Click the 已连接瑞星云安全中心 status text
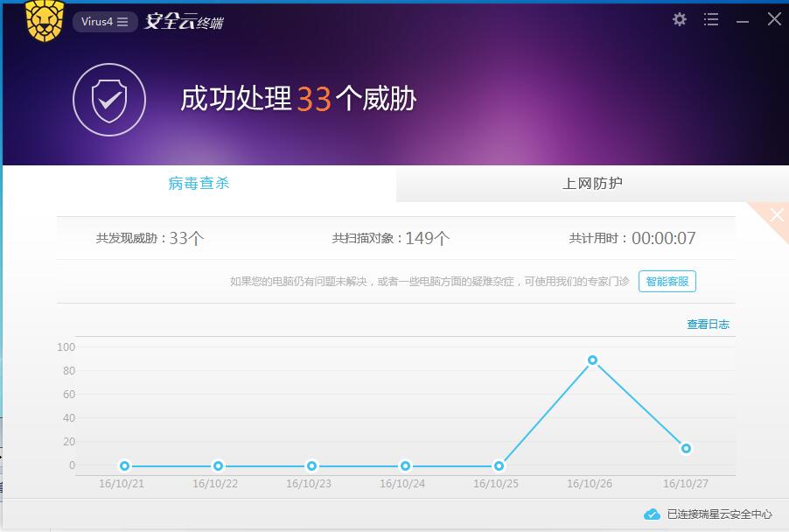Screen dimensions: 789x532 click(x=720, y=514)
